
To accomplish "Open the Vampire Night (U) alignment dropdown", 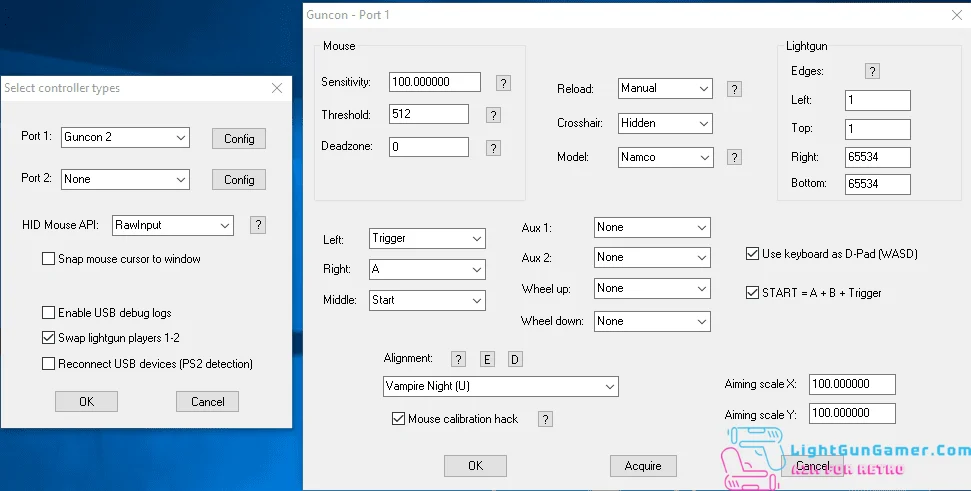I will click(500, 386).
